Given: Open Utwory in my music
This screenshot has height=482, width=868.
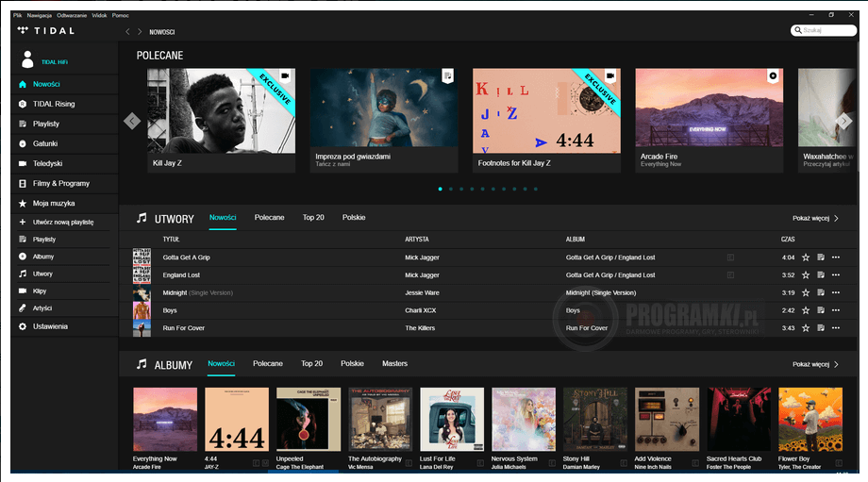Looking at the screenshot, I should point(42,274).
